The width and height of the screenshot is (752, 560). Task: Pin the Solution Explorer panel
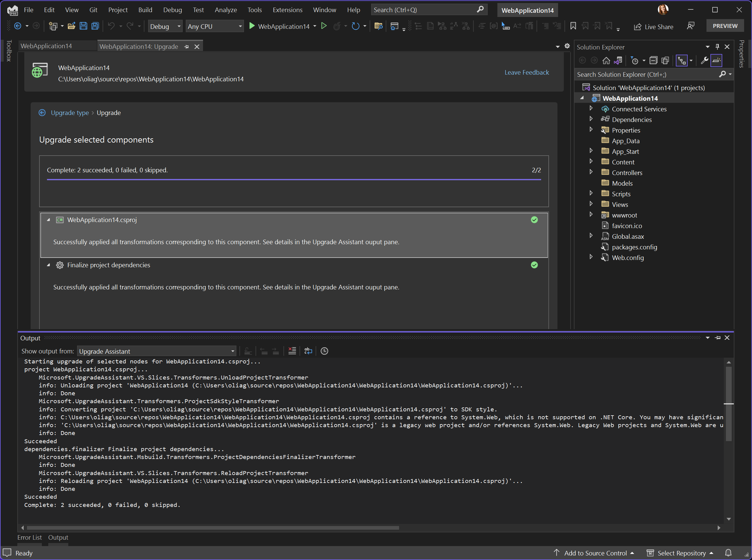click(x=717, y=47)
